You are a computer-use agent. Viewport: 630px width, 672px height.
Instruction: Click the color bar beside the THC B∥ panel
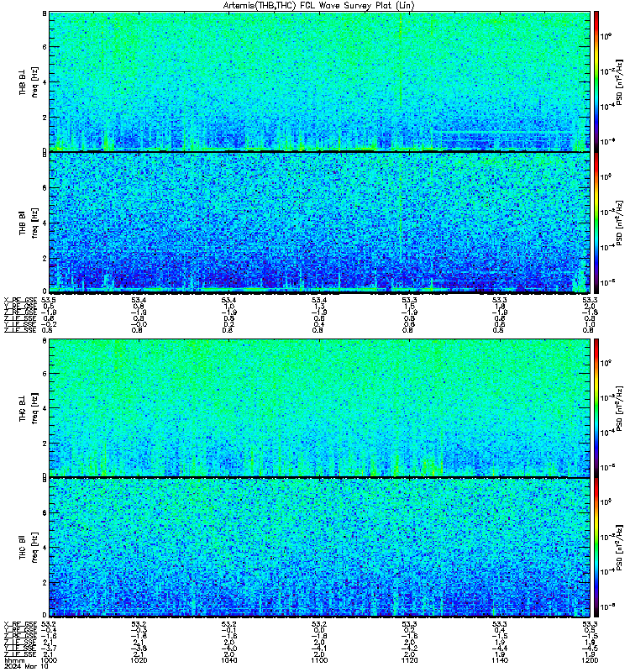click(x=596, y=547)
